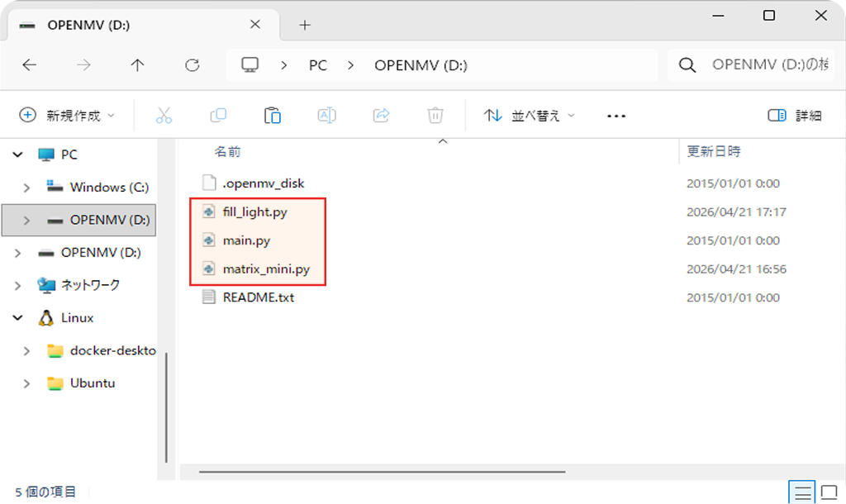Click chevron after PC in address bar
The image size is (846, 504).
350,65
